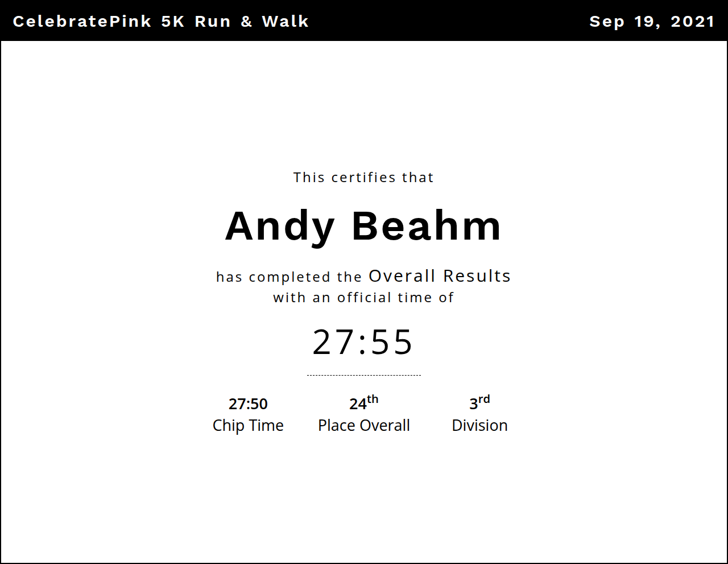
Task: Click the CelebratePink 5K Run & Walk title
Action: [160, 22]
